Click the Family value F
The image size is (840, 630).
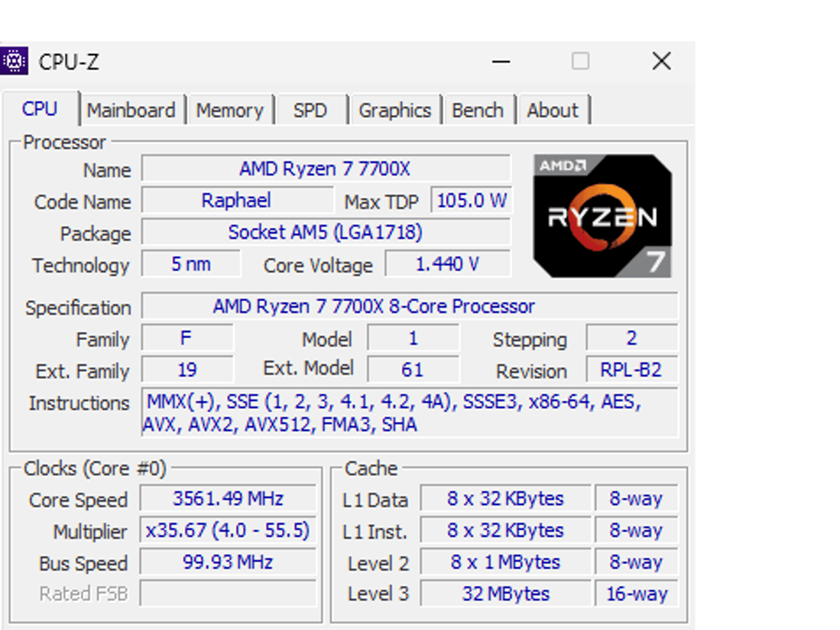tap(187, 338)
